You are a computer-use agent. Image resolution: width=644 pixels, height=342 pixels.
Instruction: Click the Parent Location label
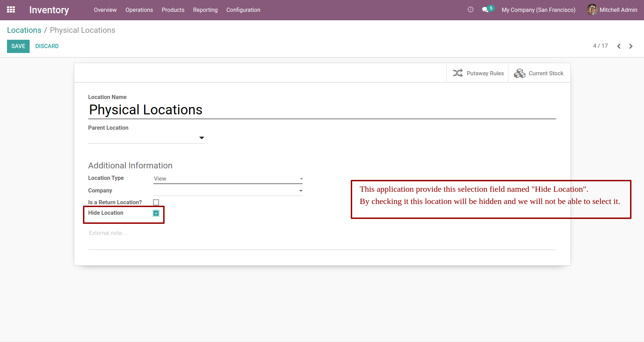pyautogui.click(x=108, y=128)
